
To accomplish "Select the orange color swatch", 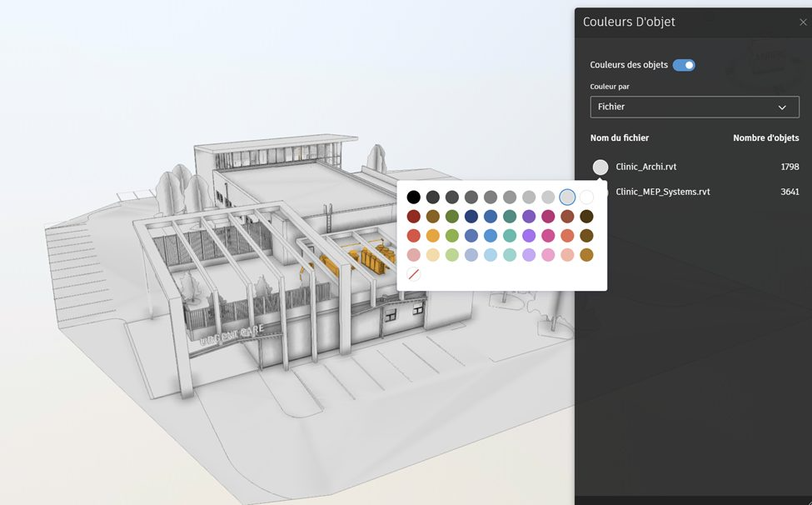I will (x=433, y=236).
